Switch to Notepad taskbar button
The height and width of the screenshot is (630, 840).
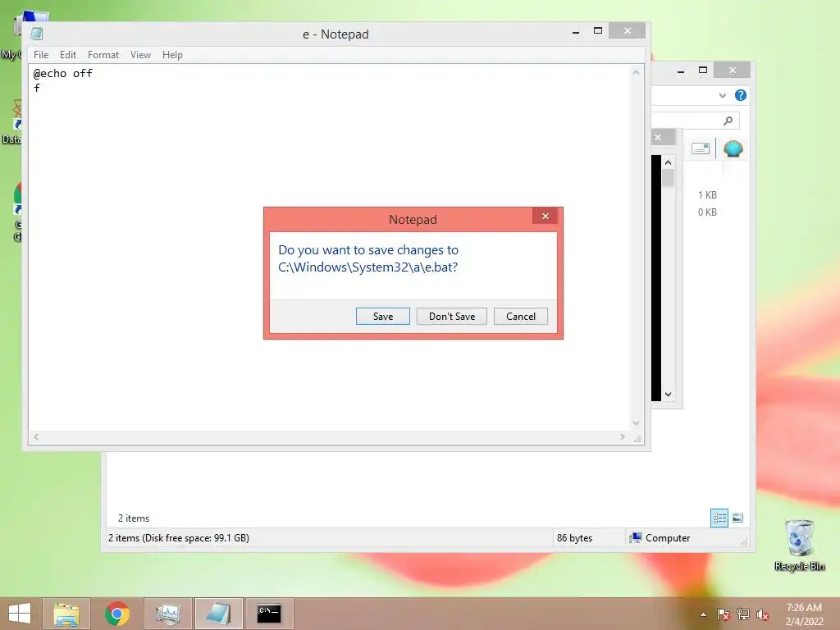(x=218, y=614)
